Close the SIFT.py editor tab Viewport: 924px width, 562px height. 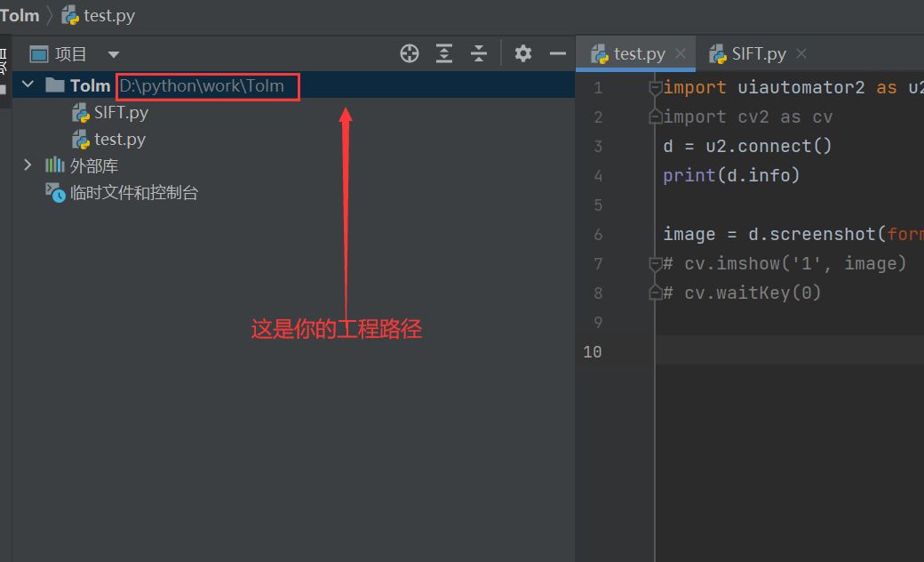(801, 53)
